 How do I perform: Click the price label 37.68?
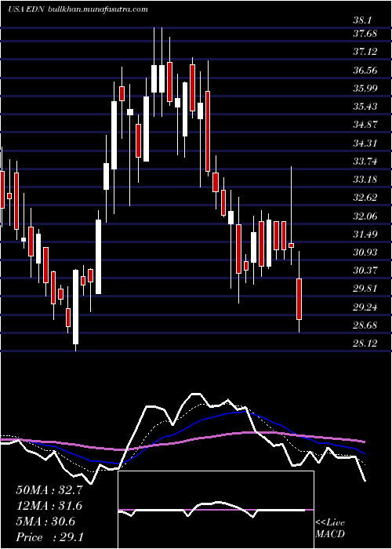(x=365, y=34)
